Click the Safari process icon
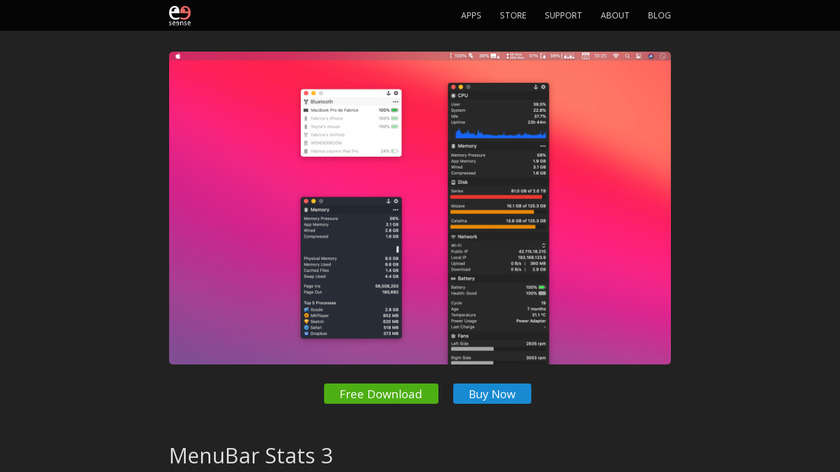Image resolution: width=840 pixels, height=472 pixels. point(306,327)
